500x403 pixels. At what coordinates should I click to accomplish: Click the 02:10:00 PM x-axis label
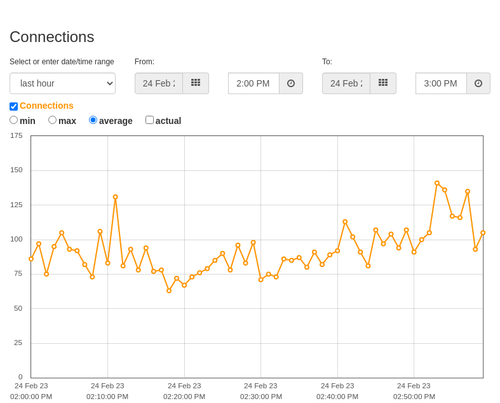[107, 391]
